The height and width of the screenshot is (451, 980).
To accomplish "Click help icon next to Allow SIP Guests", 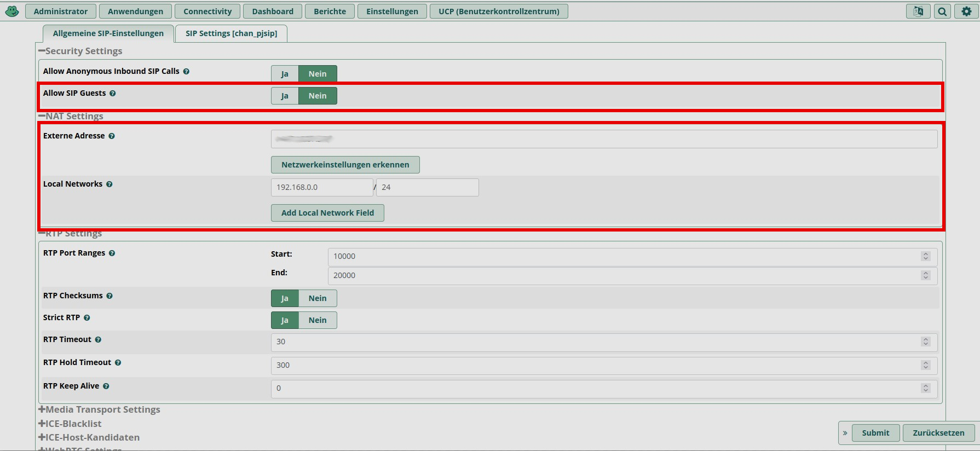I will coord(113,94).
